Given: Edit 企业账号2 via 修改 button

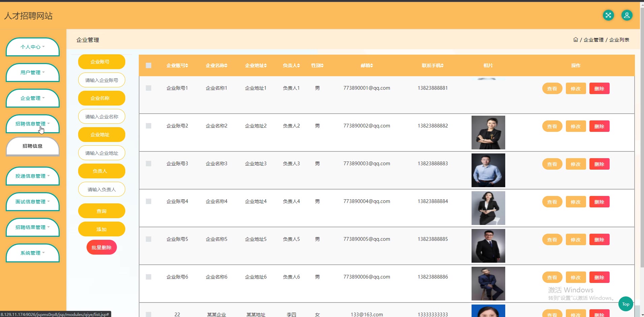Looking at the screenshot, I should coord(576,126).
